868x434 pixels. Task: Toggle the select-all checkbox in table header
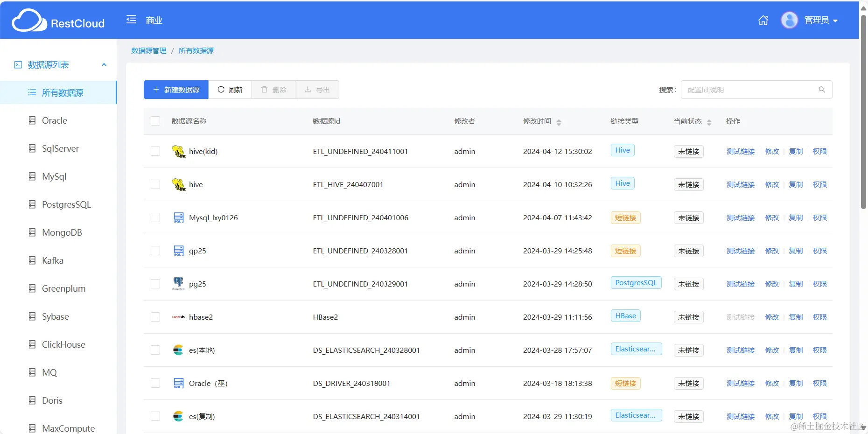(x=155, y=121)
